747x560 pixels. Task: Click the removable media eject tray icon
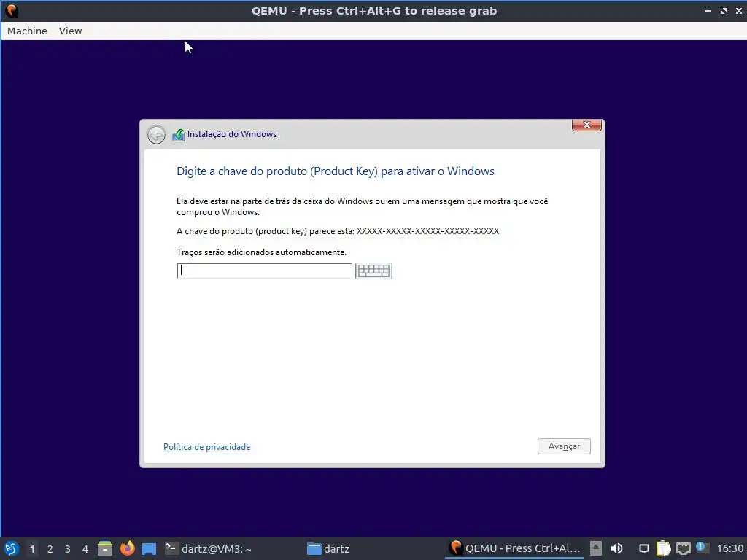[596, 548]
